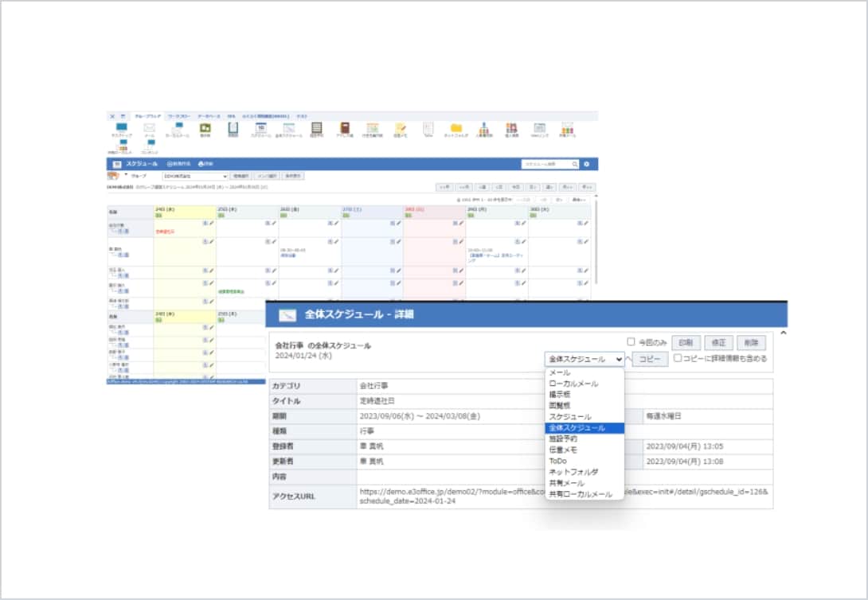Click the 2023/09/04(月) 13:05 registration timestamp
This screenshot has width=868, height=600.
(684, 446)
